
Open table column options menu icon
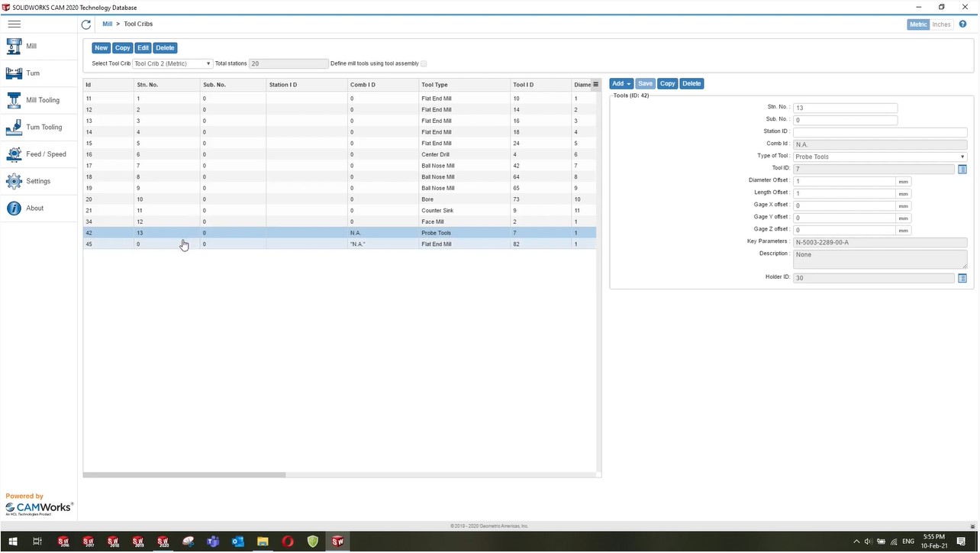click(x=595, y=85)
